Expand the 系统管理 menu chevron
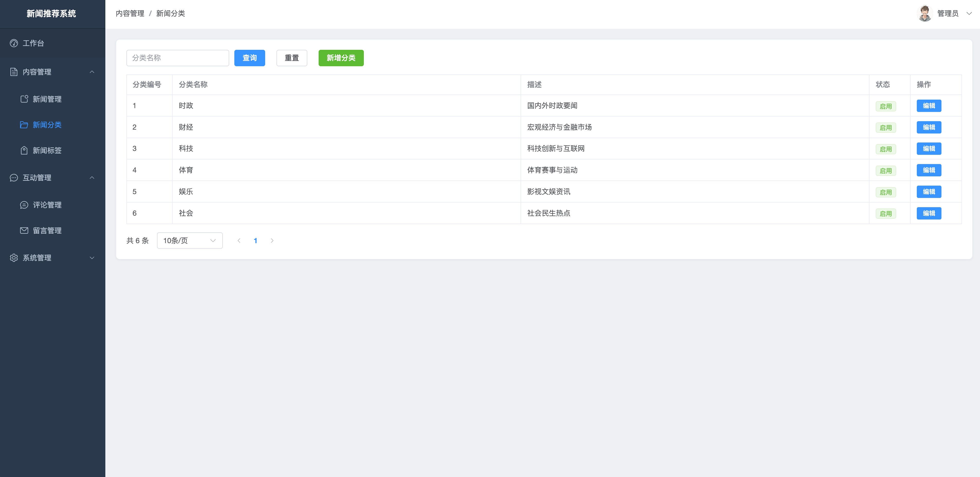980x477 pixels. [92, 258]
